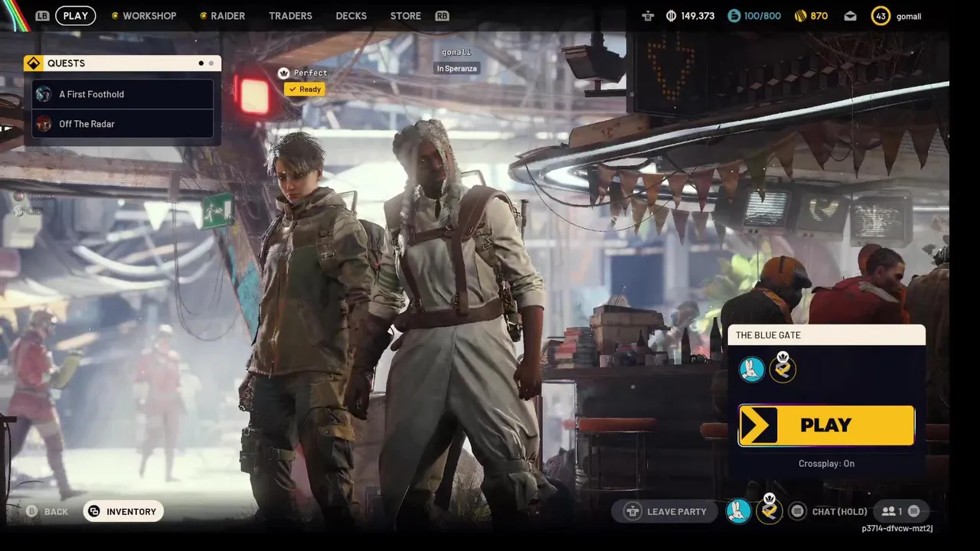Click the coin currency icon beside 149,373
Screen dimensions: 980x551
click(671, 15)
